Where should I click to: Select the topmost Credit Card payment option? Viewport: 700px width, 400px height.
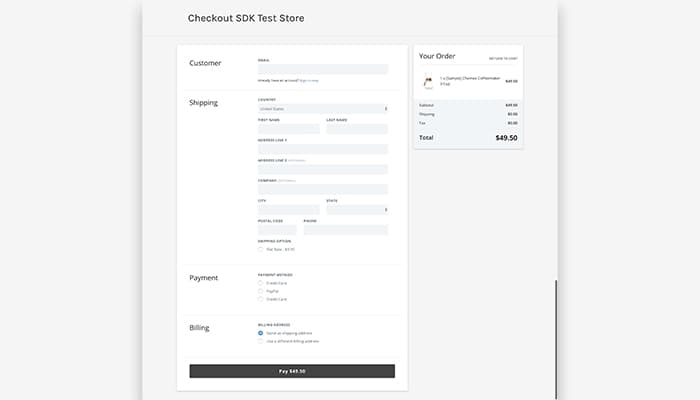(x=261, y=283)
